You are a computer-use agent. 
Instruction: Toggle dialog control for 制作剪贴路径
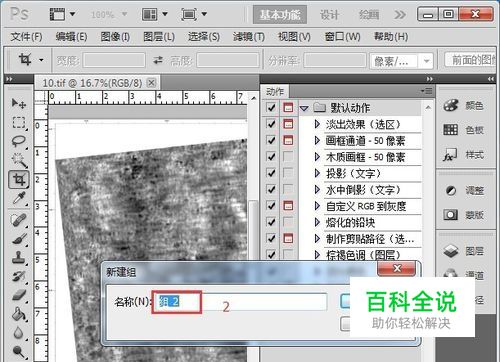pos(288,238)
